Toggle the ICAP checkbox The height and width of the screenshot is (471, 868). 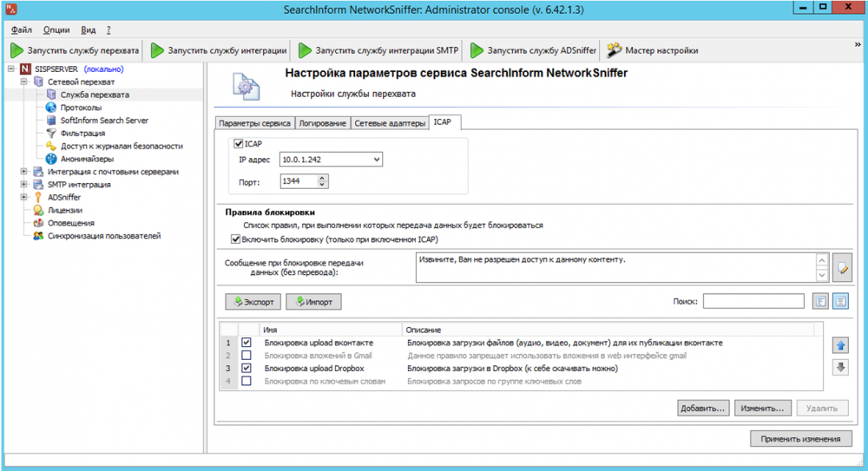point(239,144)
